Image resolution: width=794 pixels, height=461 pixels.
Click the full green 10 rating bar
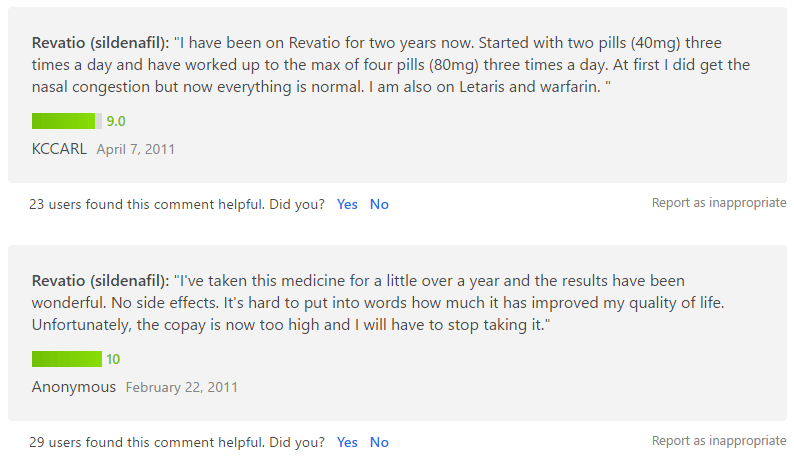[x=67, y=359]
